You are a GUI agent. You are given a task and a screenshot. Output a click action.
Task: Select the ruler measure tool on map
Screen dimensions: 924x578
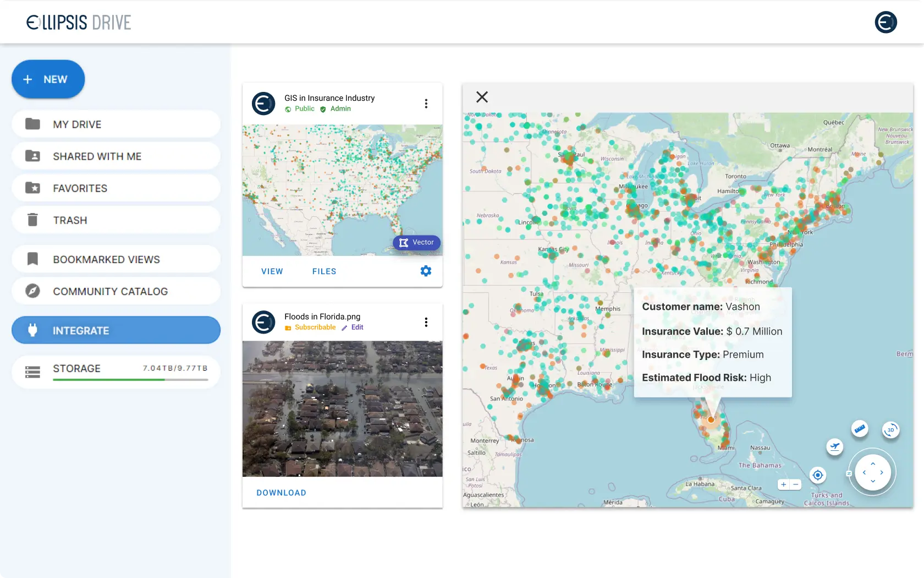[860, 429]
